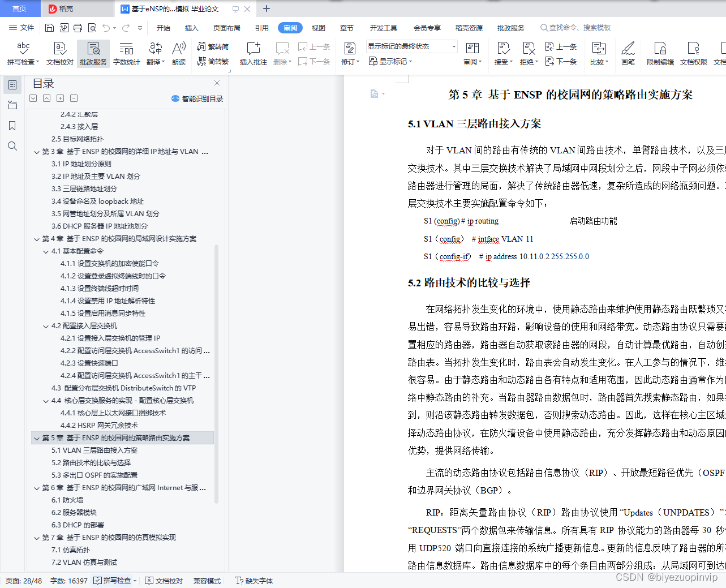Go to heading 5.3 多出口 OSPF 的实施配置
This screenshot has height=588, width=726.
pyautogui.click(x=94, y=475)
